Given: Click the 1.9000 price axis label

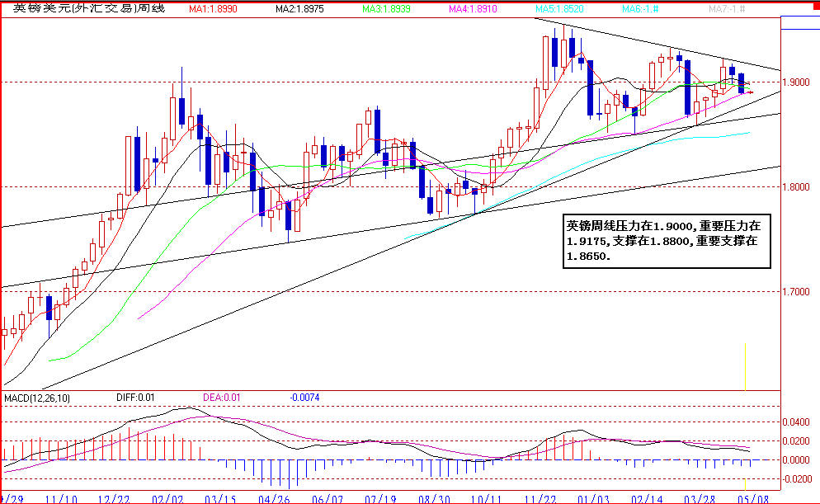Looking at the screenshot, I should coord(796,82).
